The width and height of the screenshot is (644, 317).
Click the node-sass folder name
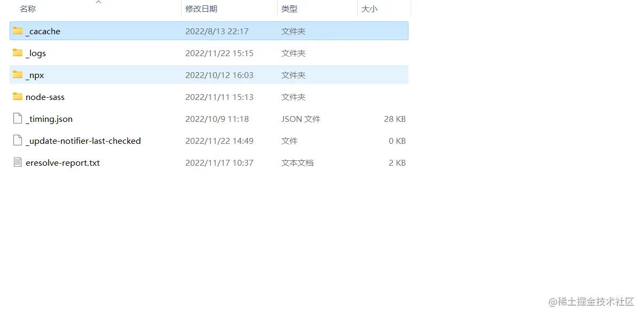(45, 97)
